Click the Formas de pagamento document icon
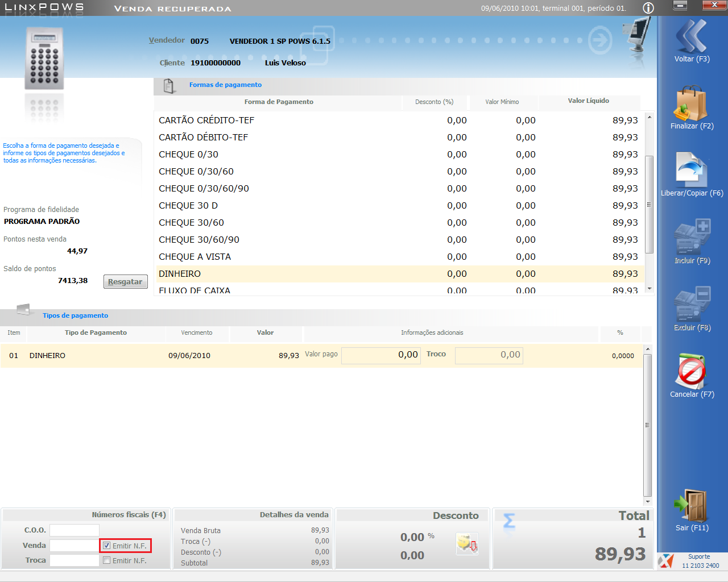 point(169,85)
